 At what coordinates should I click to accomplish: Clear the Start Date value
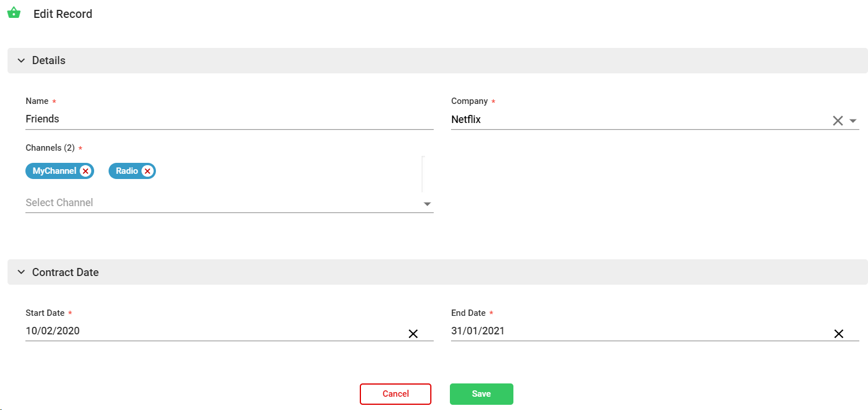click(x=413, y=334)
